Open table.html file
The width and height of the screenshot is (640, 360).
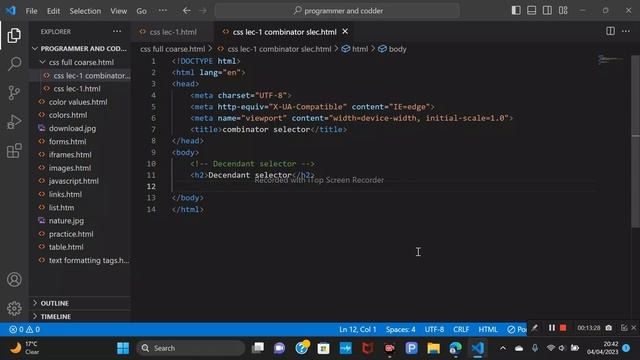(81, 247)
